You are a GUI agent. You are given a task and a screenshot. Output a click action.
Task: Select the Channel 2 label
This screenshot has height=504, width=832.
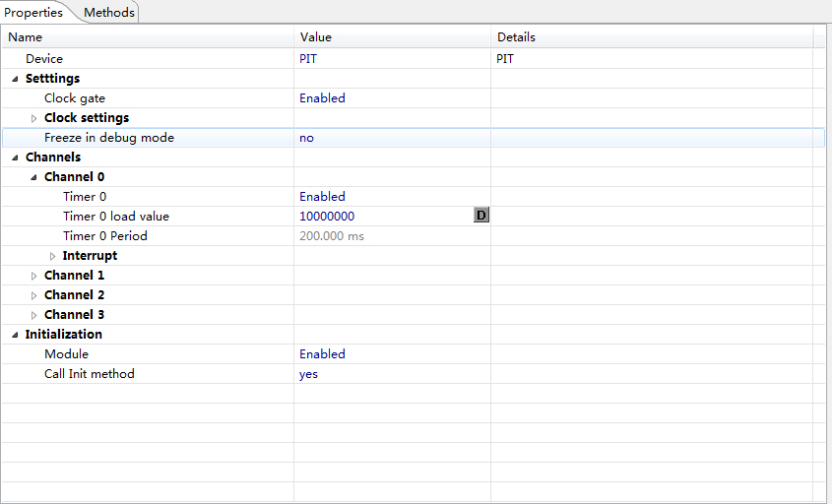click(74, 295)
